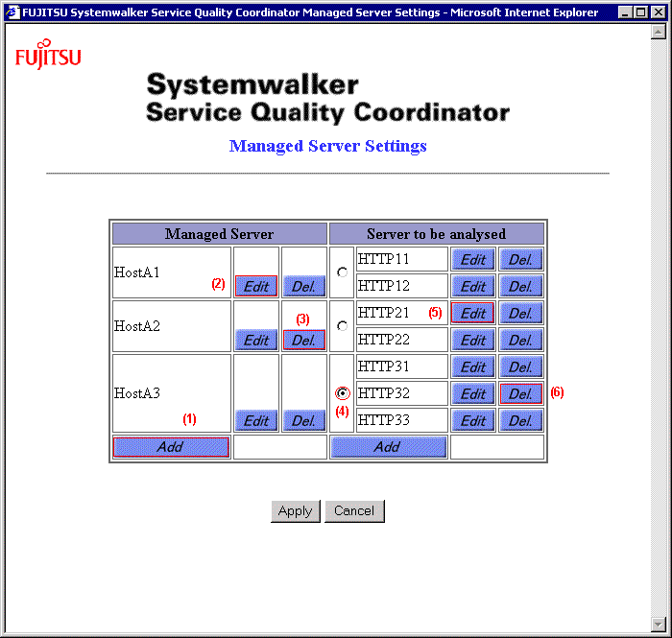Screen dimensions: 672x638
Task: Edit the HTTP31 server entry
Action: pyautogui.click(x=472, y=366)
